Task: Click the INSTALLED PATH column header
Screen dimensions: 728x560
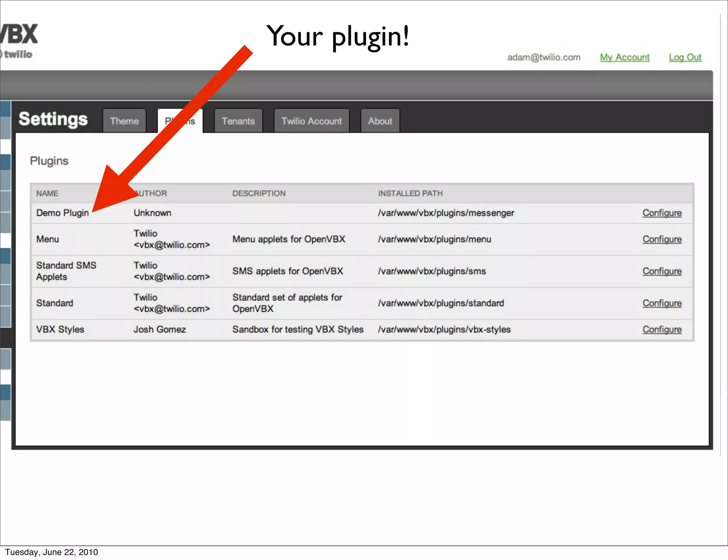Action: [410, 193]
